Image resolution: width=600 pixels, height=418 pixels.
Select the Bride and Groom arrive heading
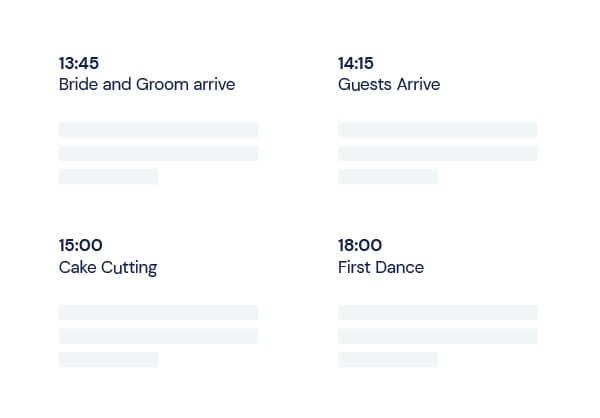147,85
